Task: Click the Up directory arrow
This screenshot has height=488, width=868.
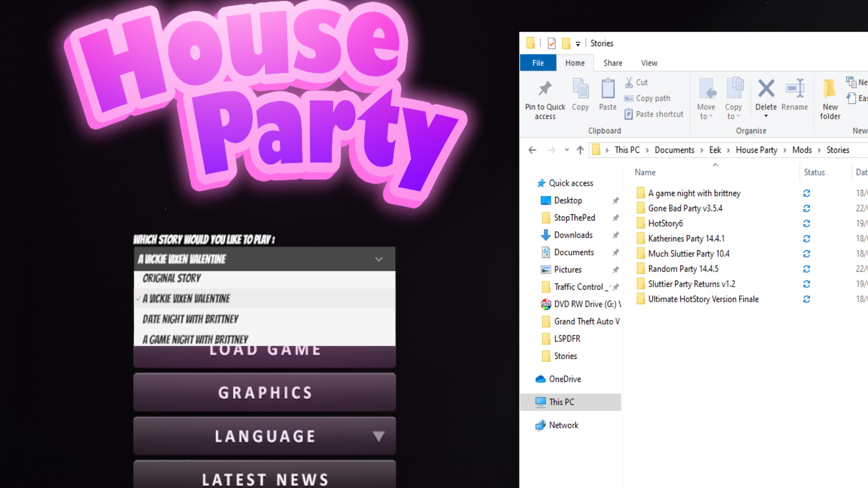Action: (x=580, y=150)
